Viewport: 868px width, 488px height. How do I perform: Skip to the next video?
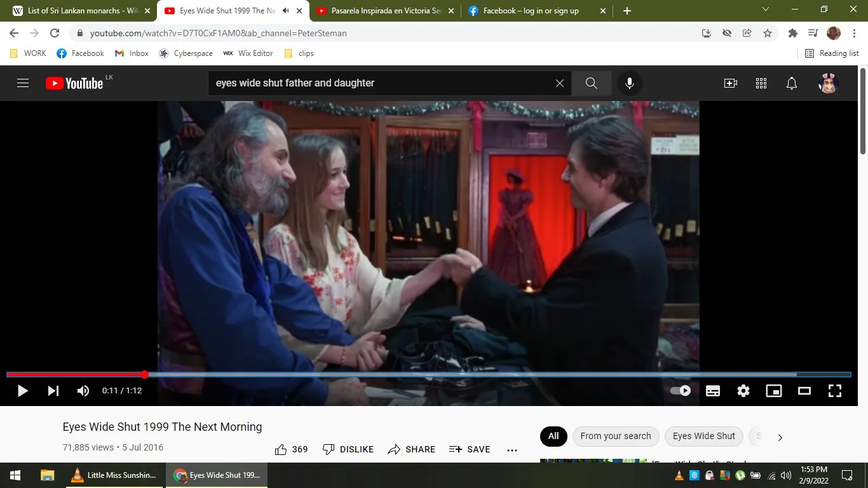(x=53, y=391)
